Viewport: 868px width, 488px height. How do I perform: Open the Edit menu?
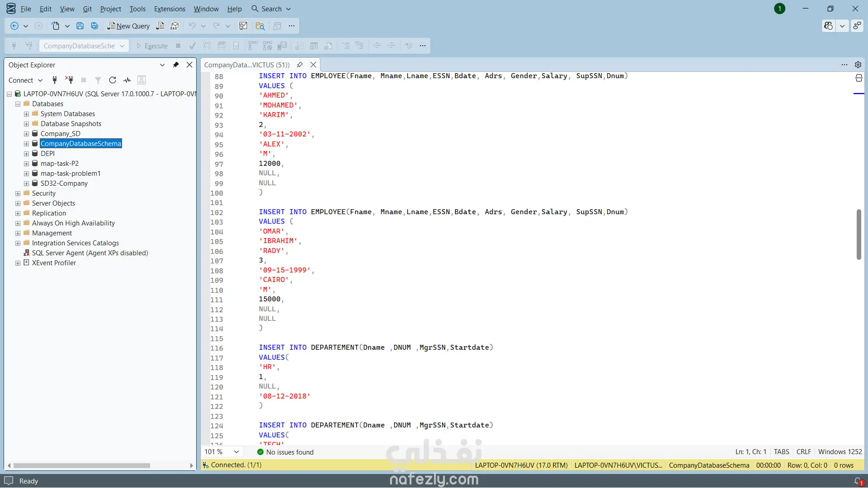coord(46,9)
